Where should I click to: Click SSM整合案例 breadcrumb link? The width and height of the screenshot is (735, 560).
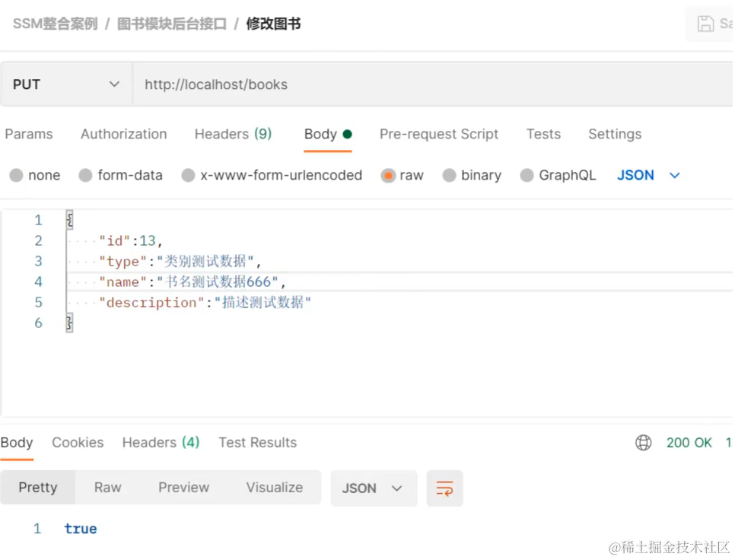point(56,24)
